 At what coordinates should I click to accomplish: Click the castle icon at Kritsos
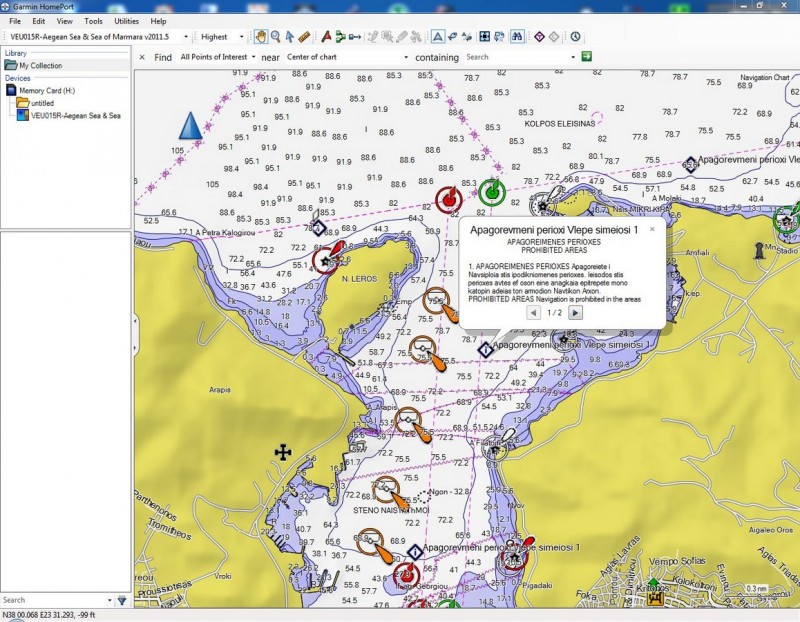coord(655,596)
